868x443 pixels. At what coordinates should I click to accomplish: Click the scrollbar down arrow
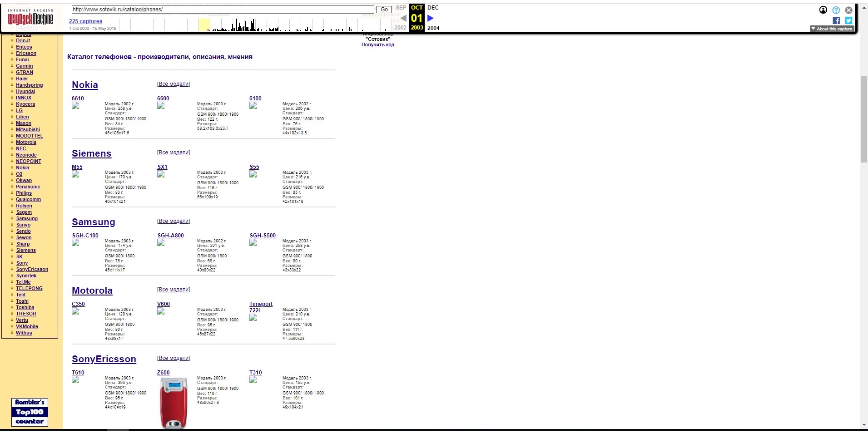click(864, 425)
